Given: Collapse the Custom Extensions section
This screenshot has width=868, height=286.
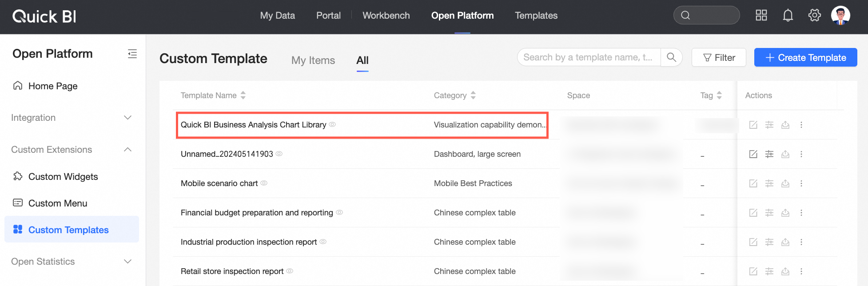Looking at the screenshot, I should [127, 150].
